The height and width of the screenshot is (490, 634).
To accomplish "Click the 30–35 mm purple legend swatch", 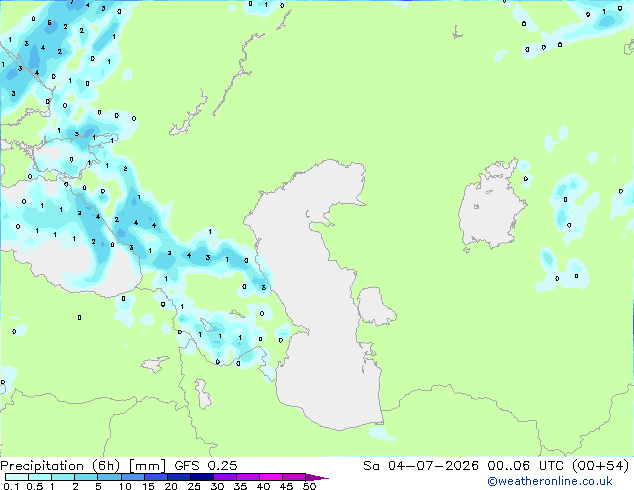I will (225, 477).
